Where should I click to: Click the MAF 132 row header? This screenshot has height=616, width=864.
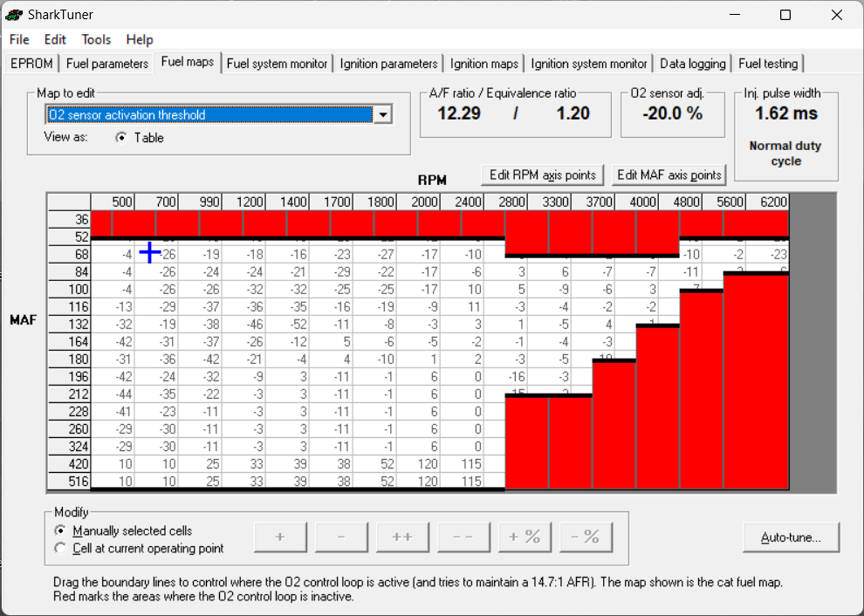[x=70, y=324]
